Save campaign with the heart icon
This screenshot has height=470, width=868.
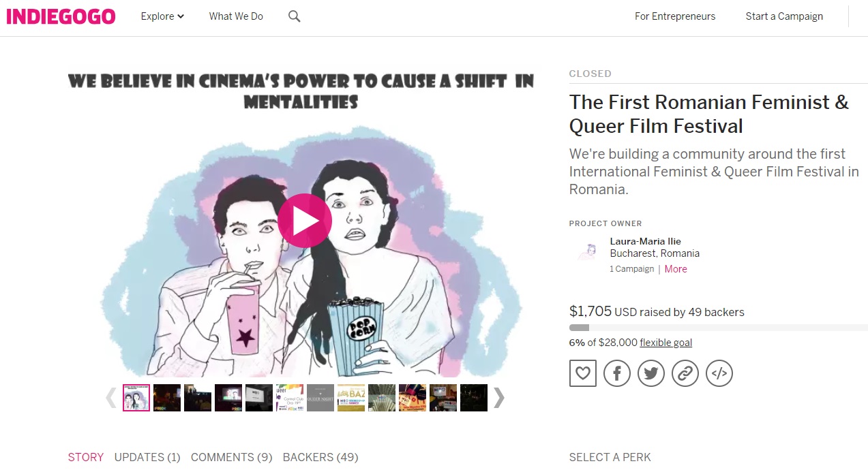pos(583,373)
